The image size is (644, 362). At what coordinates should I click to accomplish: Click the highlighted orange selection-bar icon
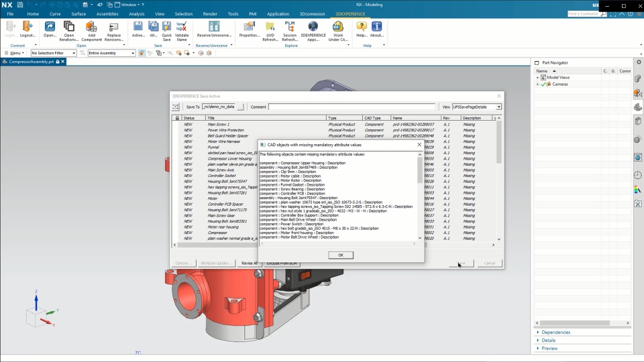click(x=142, y=53)
